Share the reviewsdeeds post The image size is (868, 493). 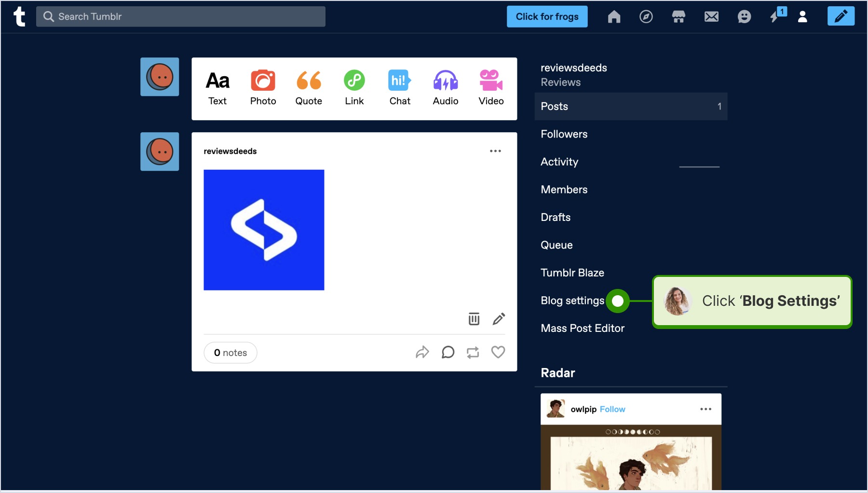click(x=422, y=353)
